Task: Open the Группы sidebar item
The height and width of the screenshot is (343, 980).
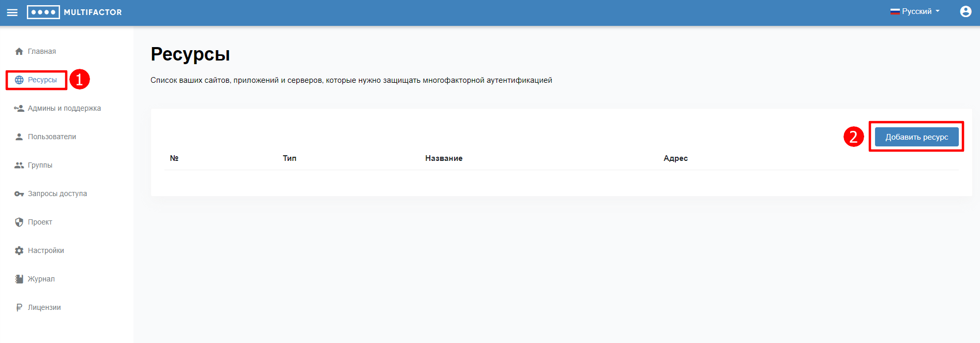Action: click(40, 165)
